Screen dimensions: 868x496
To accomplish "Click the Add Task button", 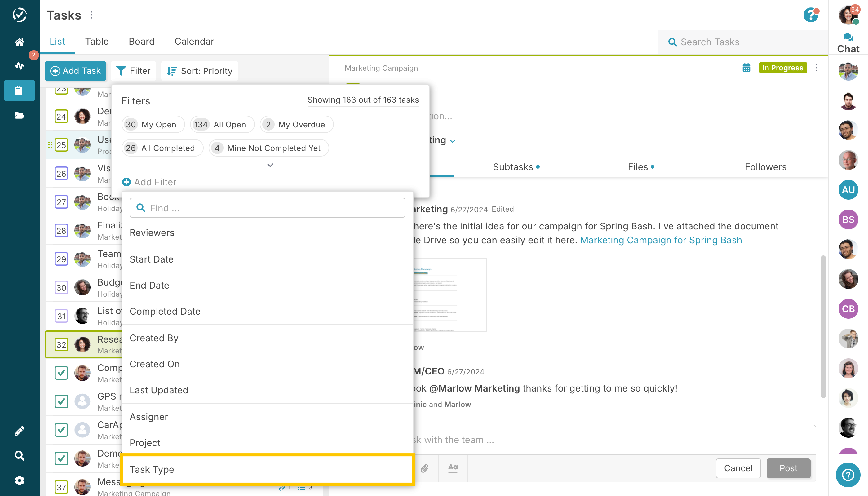I will coord(75,71).
